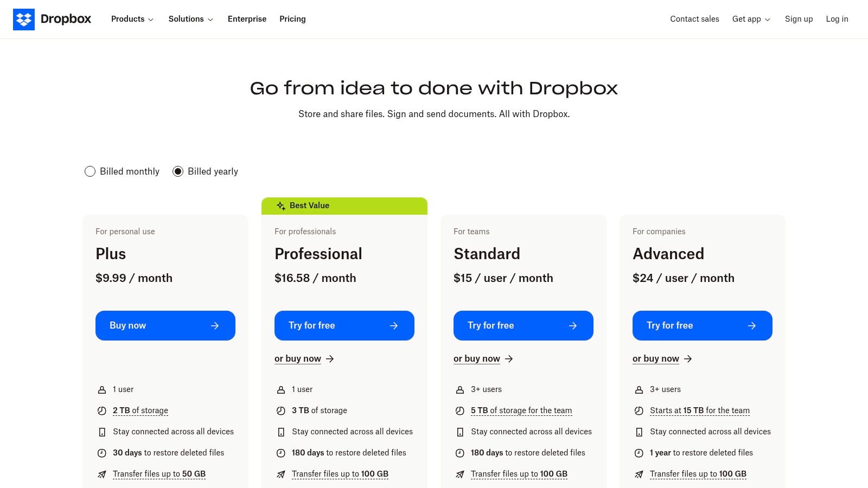This screenshot has width=868, height=488.
Task: Click the restore-time clock icon in the Plus plan
Action: pos(101,453)
